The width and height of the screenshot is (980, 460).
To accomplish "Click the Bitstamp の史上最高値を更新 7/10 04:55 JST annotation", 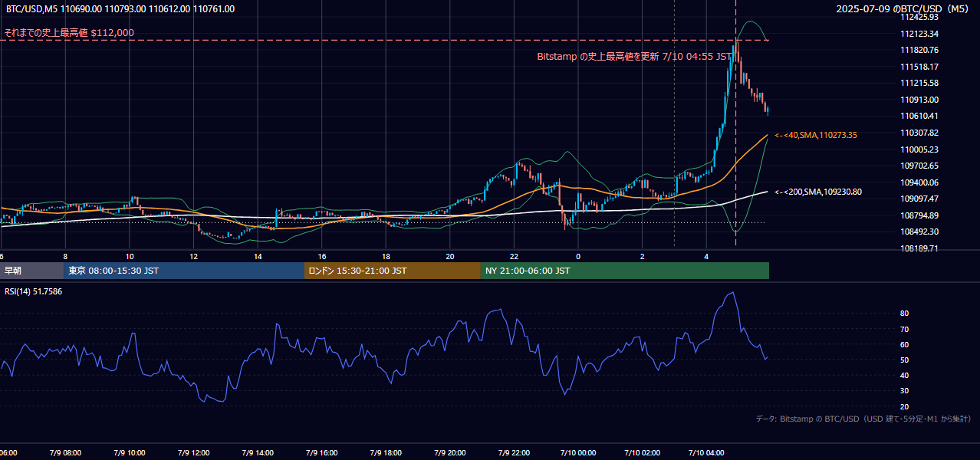I will [x=634, y=57].
